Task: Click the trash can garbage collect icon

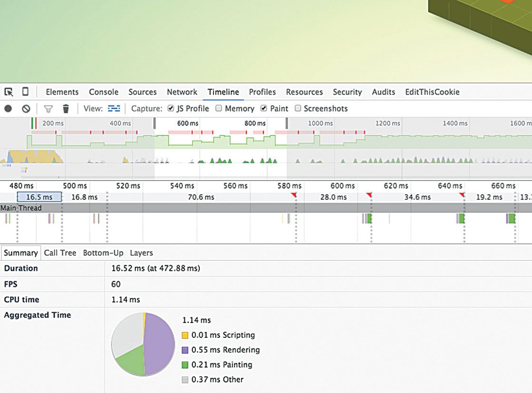Action: pyautogui.click(x=66, y=108)
